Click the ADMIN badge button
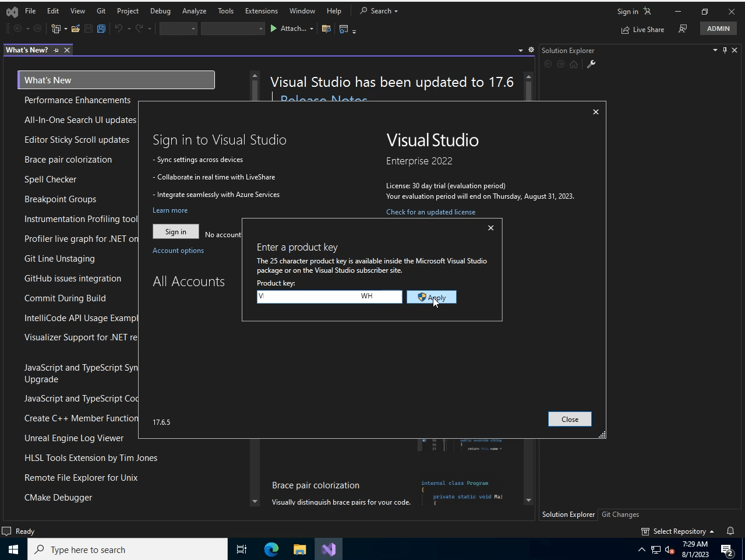This screenshot has height=560, width=745. click(718, 29)
